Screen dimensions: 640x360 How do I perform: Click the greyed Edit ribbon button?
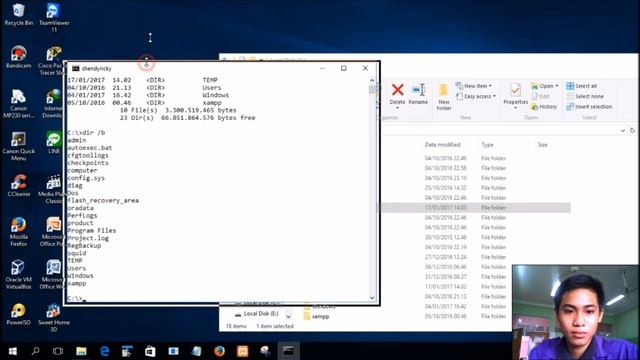click(540, 96)
